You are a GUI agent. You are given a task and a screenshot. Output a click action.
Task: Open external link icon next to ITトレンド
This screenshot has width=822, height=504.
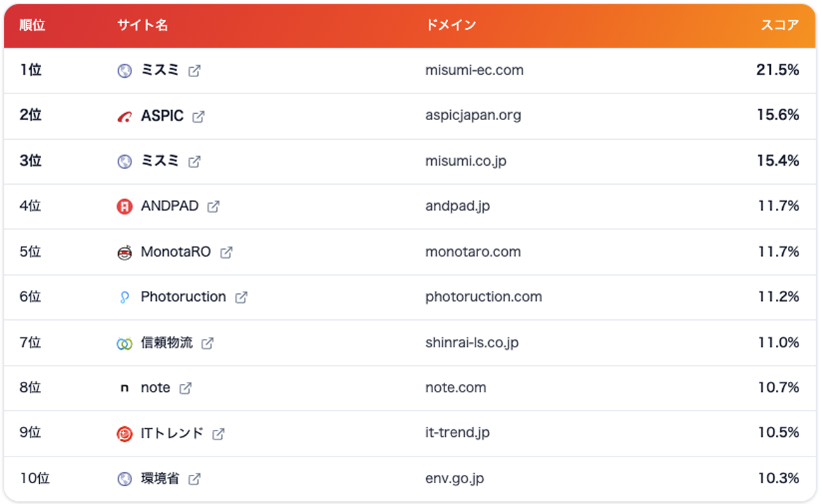click(218, 434)
